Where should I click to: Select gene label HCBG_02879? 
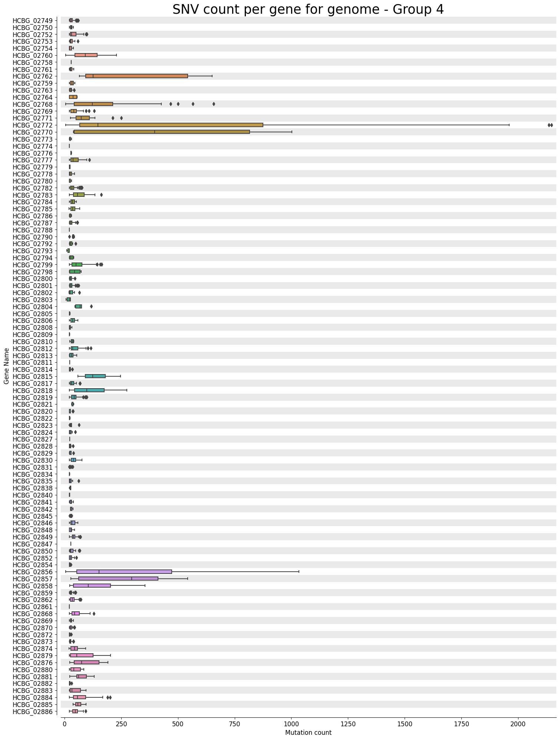30,655
